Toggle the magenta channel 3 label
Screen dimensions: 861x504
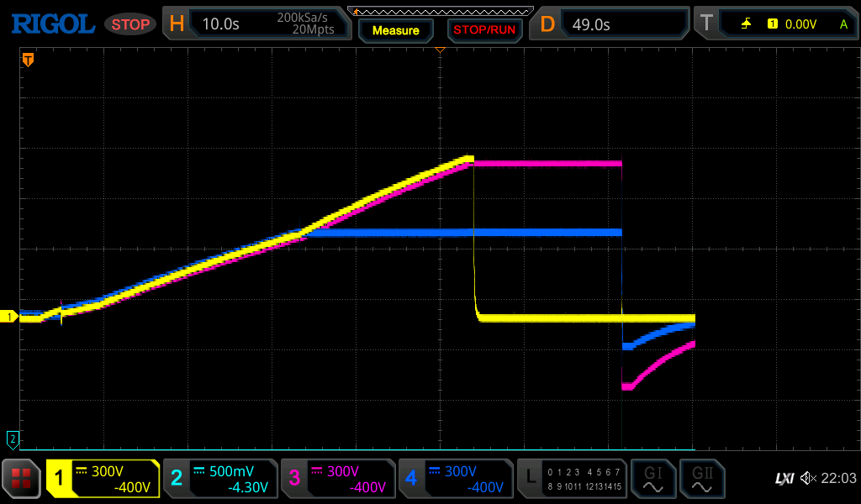(337, 479)
